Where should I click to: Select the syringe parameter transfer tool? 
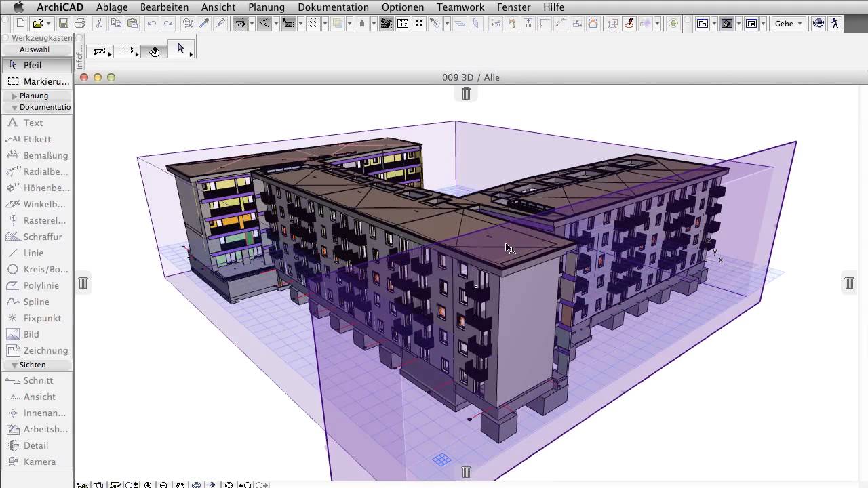pyautogui.click(x=220, y=23)
